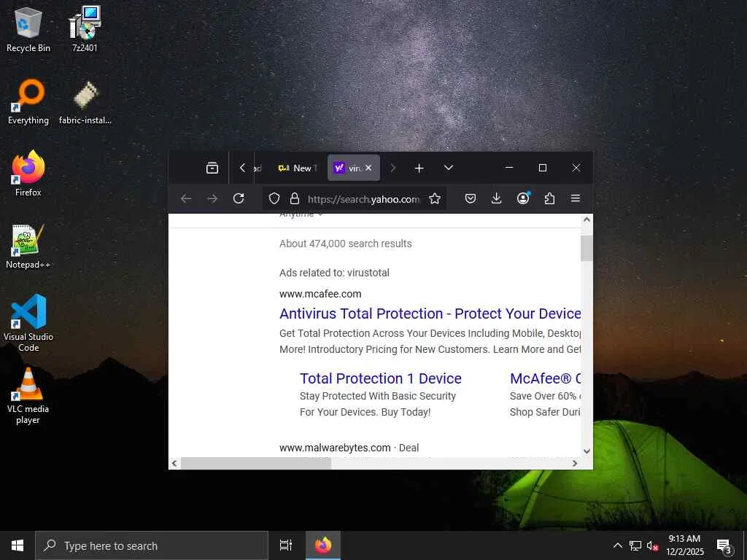Open the extensions puzzle icon

[549, 198]
